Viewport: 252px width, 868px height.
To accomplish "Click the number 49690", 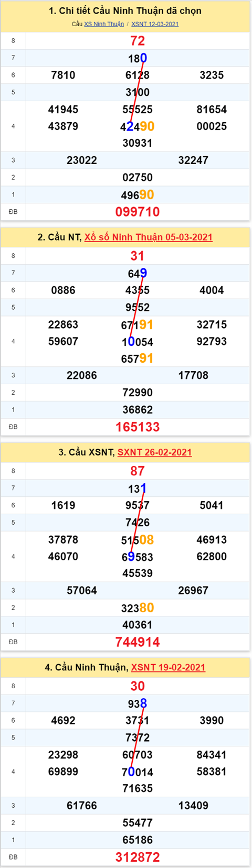I will 138,195.
